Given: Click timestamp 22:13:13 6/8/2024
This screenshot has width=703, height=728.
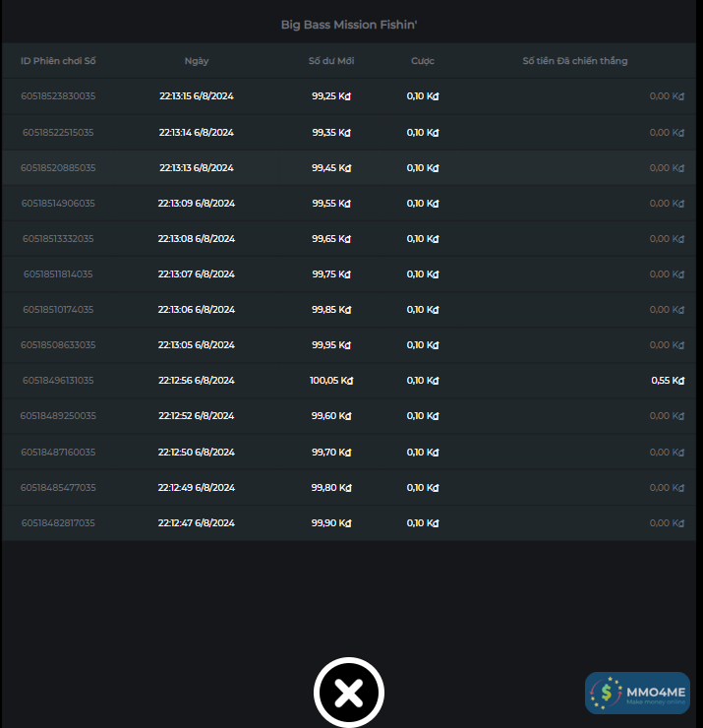Looking at the screenshot, I should (197, 168).
